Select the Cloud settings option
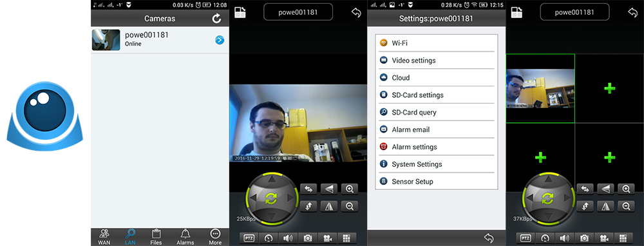The width and height of the screenshot is (644, 246). pyautogui.click(x=437, y=78)
